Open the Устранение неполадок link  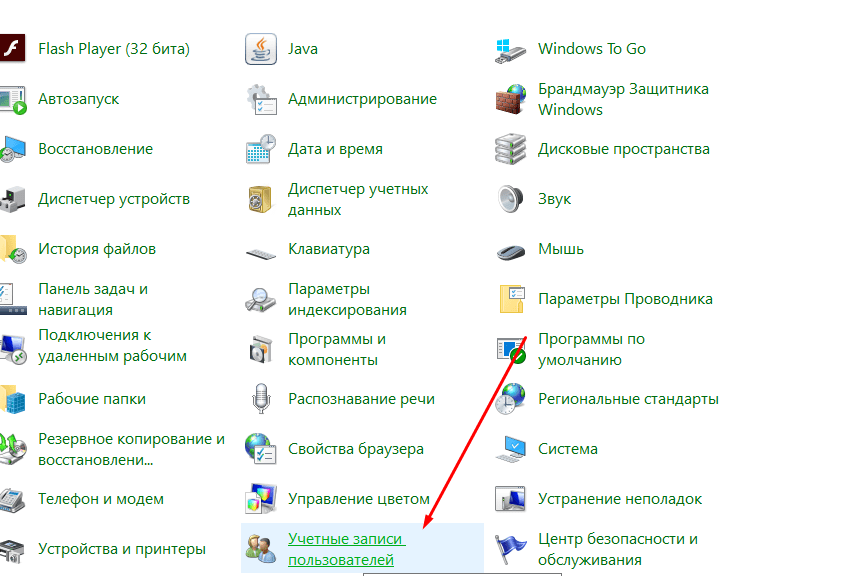[620, 499]
